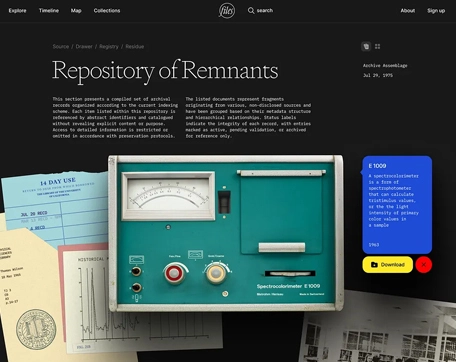Switch to the grid view icon

377,46
